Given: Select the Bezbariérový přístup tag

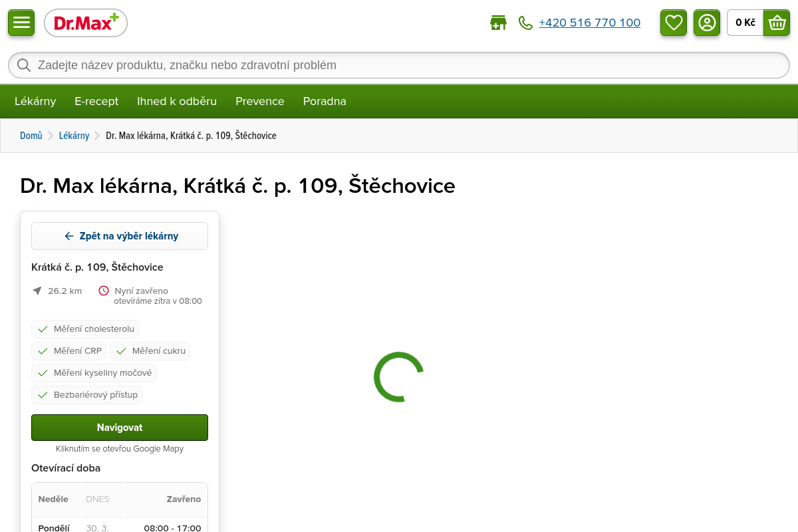Looking at the screenshot, I should [x=87, y=395].
